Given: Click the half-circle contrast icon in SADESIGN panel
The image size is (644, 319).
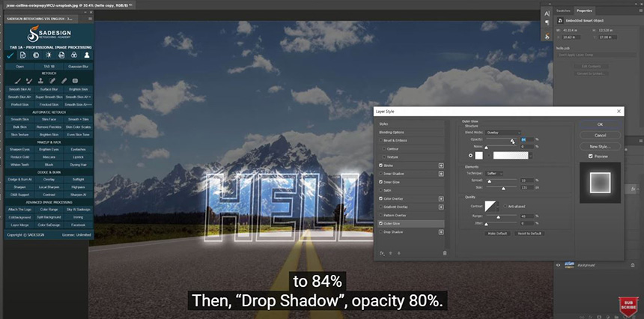Looking at the screenshot, I should tap(36, 55).
